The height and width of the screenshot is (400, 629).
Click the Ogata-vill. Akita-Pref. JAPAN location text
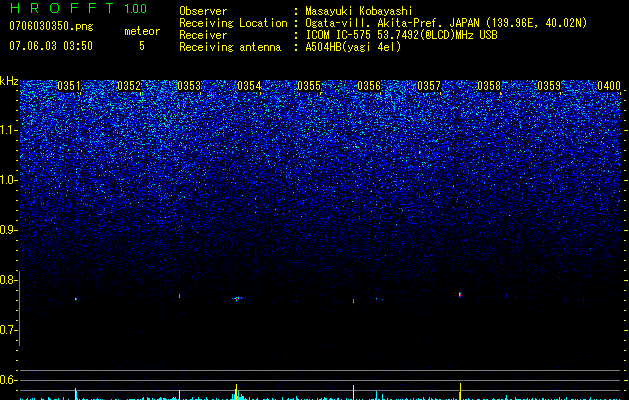coord(446,23)
